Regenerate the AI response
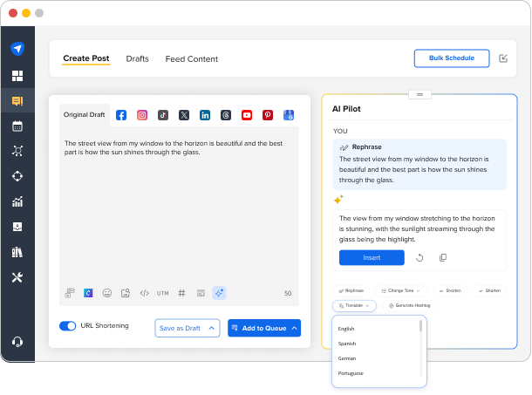 tap(419, 258)
